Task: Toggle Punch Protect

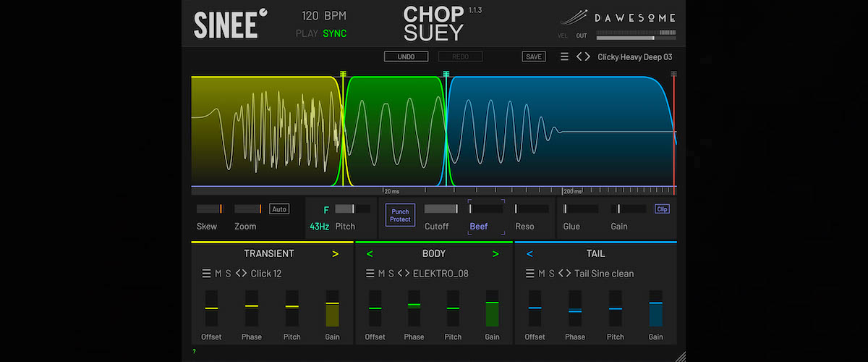Action: 400,215
